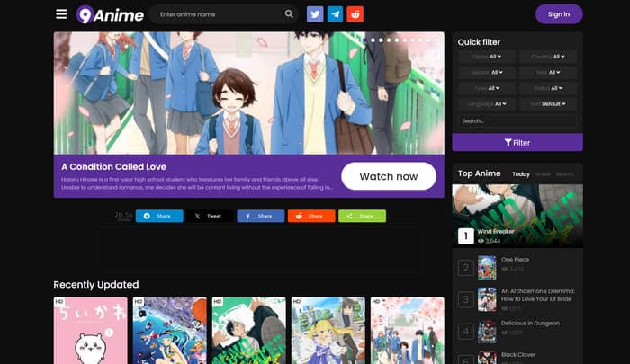The image size is (630, 364).
Task: Click the Wind Breaker 3,544 view count
Action: click(x=489, y=241)
